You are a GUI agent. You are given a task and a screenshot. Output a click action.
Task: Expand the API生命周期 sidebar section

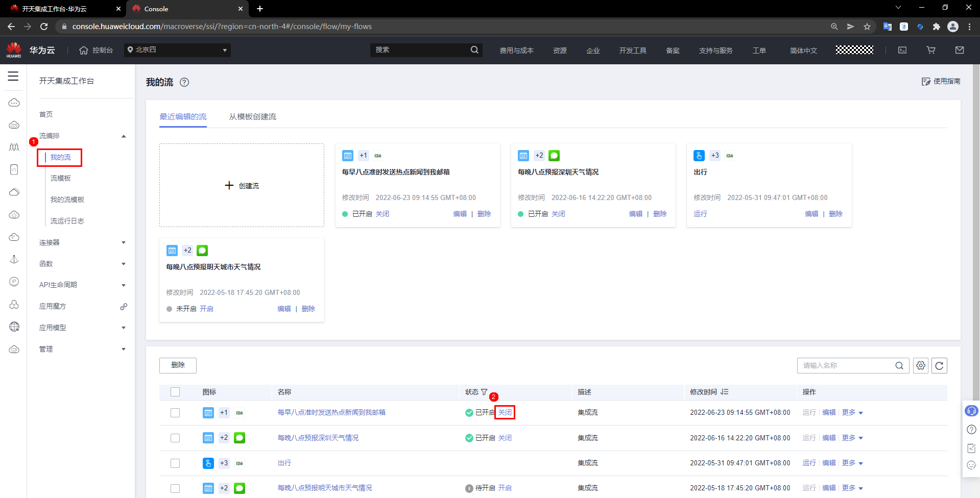tap(124, 285)
